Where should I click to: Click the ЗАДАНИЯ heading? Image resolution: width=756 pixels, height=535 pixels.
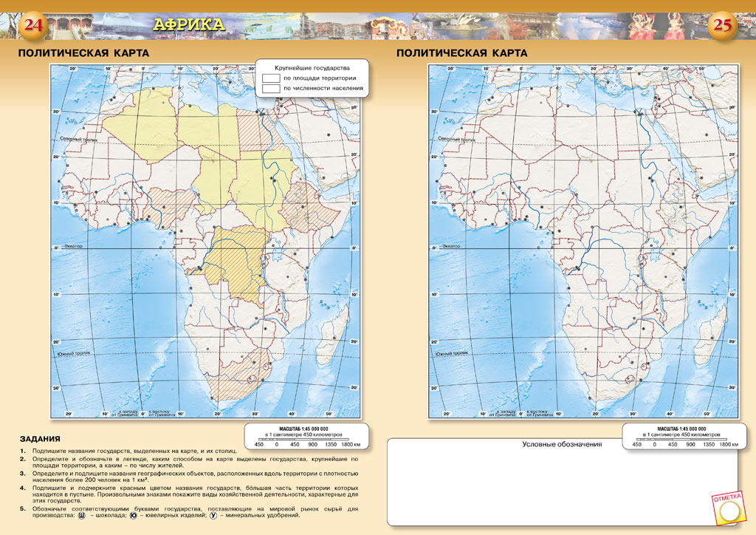point(40,439)
